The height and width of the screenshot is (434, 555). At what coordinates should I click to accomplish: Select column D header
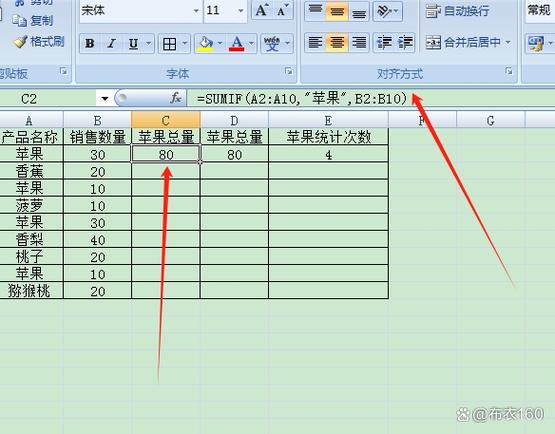click(x=234, y=121)
